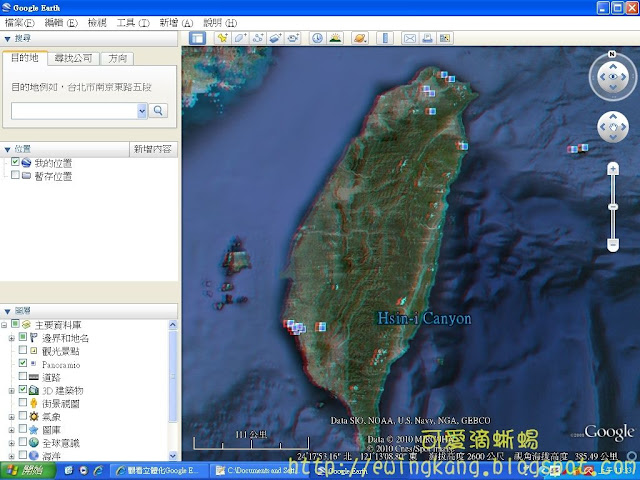Collapse the 主要資料庫 tree node

click(4, 325)
